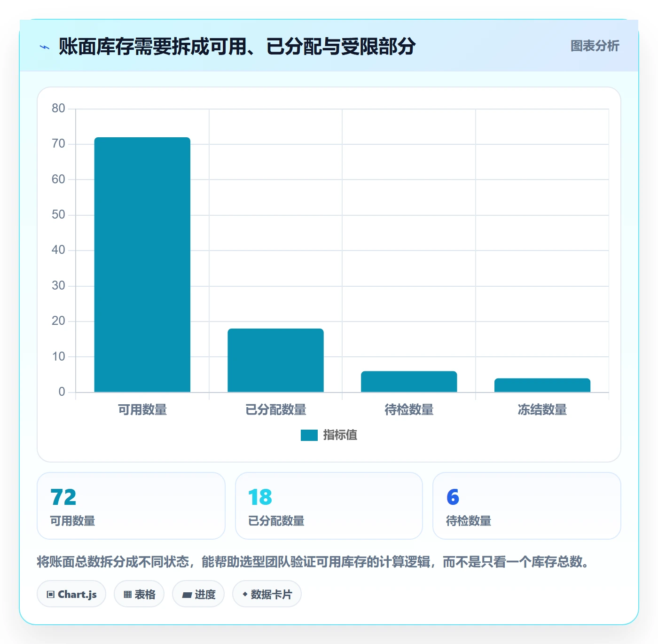This screenshot has height=644, width=658.
Task: Click the y-axis value 30
Action: (58, 286)
